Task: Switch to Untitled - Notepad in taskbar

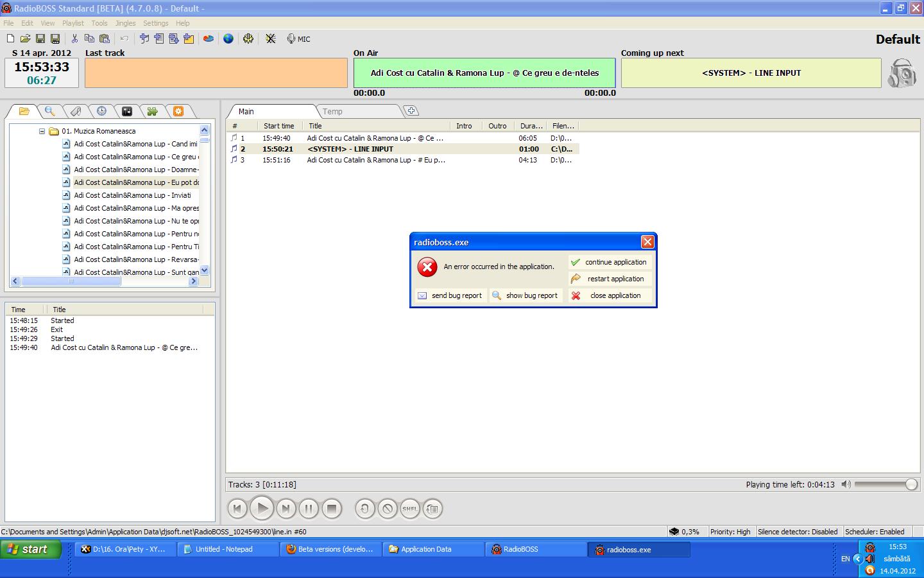Action: point(228,549)
